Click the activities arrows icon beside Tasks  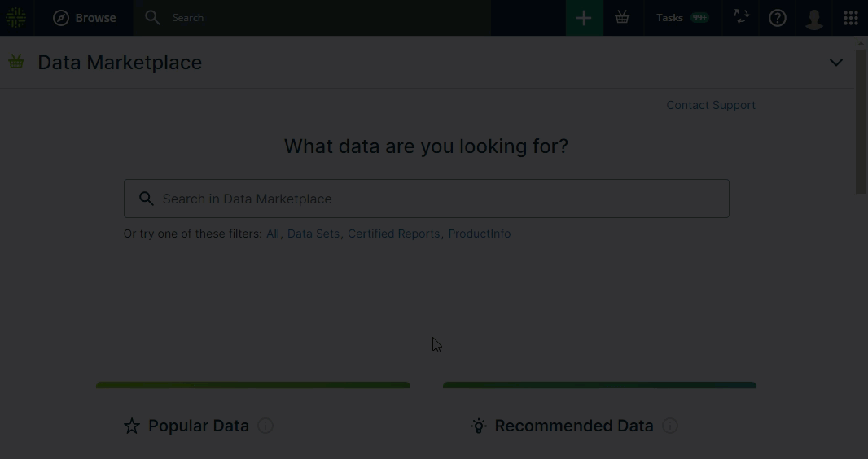(741, 18)
